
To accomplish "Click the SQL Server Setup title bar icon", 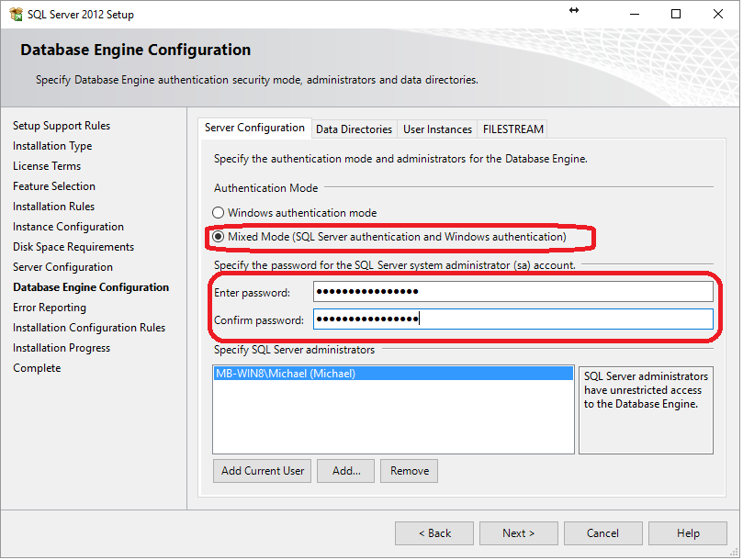I will 16,14.
